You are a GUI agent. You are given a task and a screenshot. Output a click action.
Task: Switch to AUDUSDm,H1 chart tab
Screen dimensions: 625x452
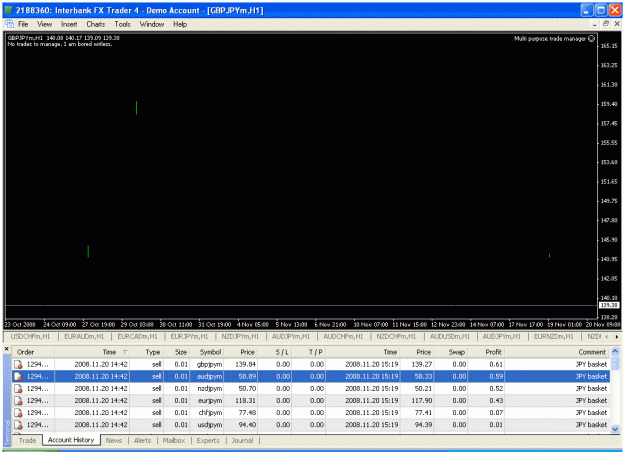click(450, 336)
